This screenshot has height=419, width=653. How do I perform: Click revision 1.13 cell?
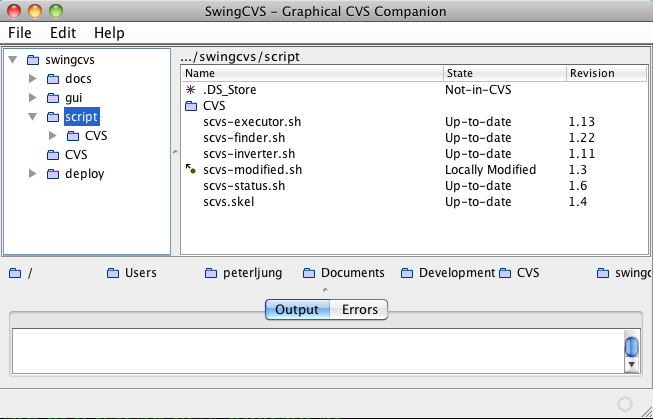pos(582,122)
